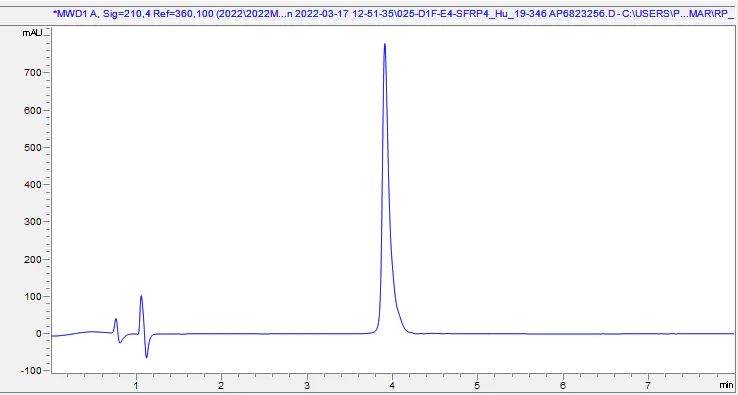
Task: Click the small peak near 1 min
Action: coord(141,297)
